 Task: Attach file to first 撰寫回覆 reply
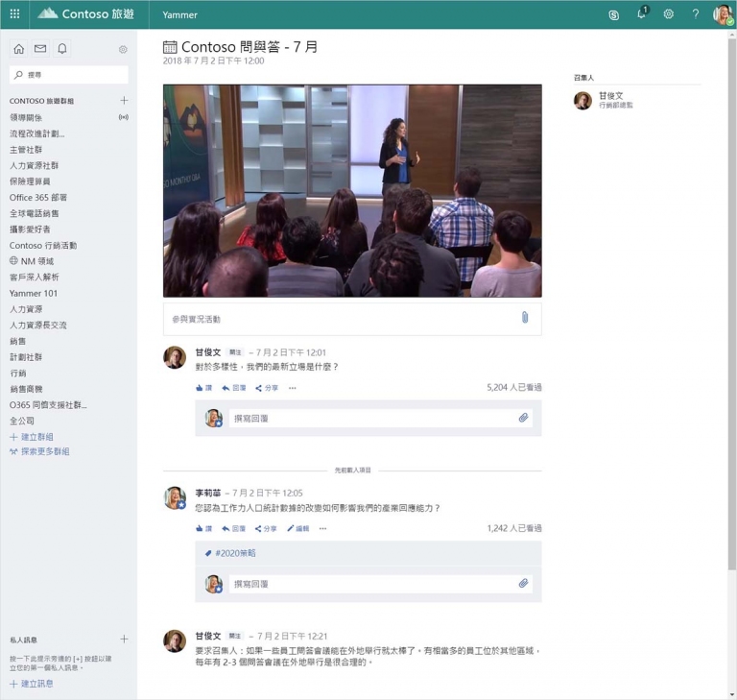[523, 418]
